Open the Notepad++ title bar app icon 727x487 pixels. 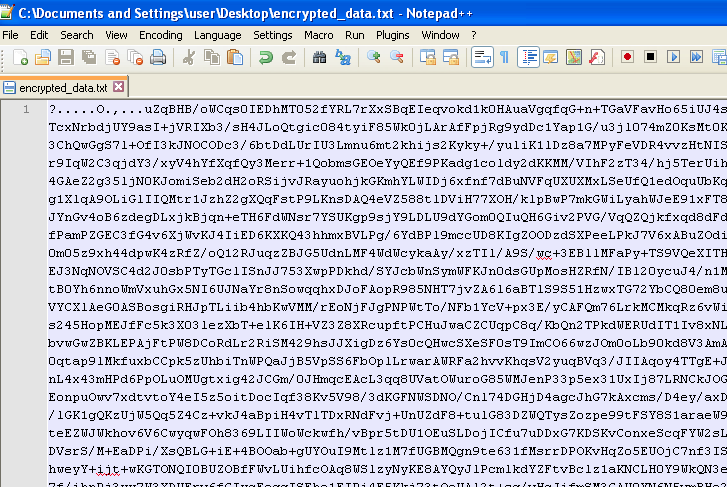[x=6, y=12]
